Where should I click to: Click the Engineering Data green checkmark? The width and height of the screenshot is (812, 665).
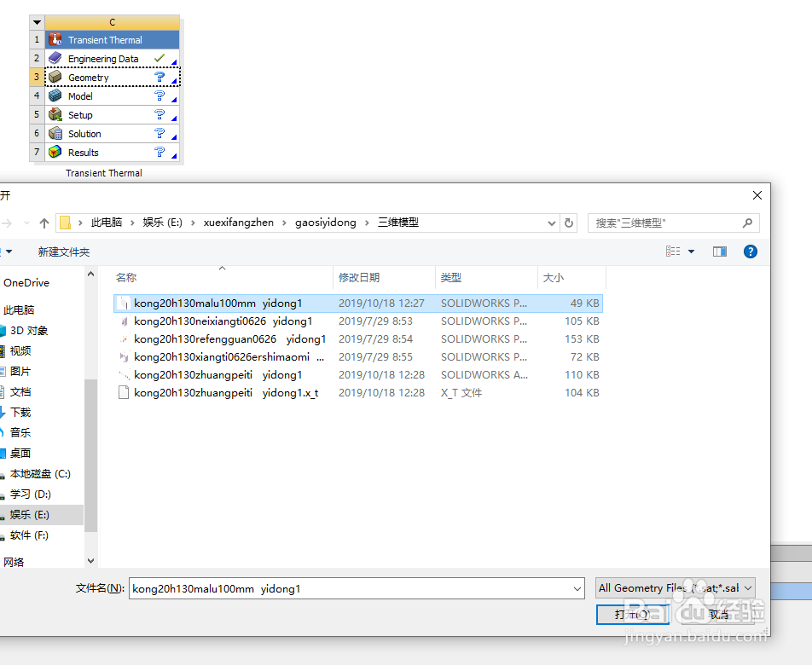click(x=159, y=58)
